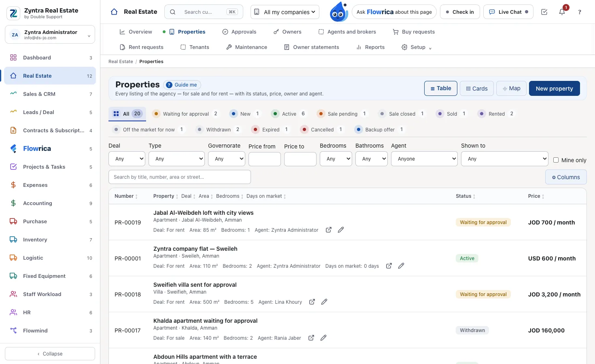Filter by Active status chip
The image size is (595, 364).
point(289,114)
